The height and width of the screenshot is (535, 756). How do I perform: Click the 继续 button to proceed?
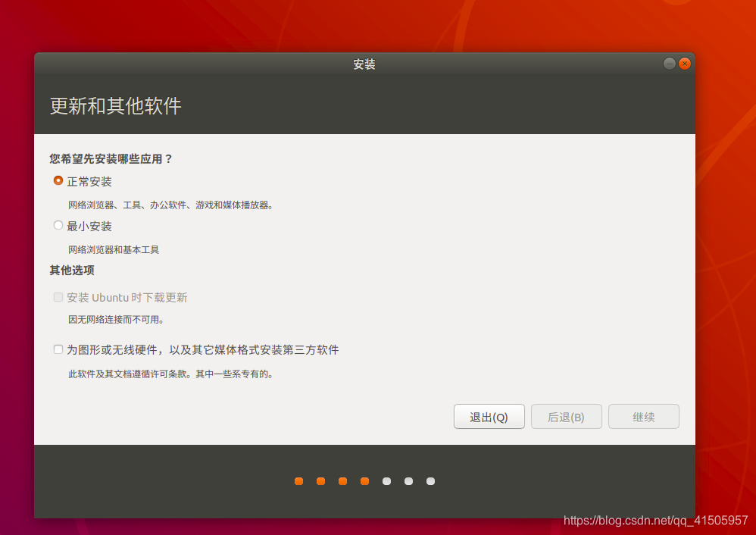click(x=643, y=416)
